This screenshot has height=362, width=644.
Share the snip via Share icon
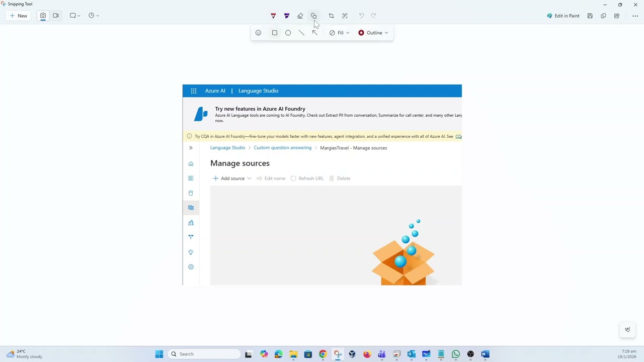point(617,16)
